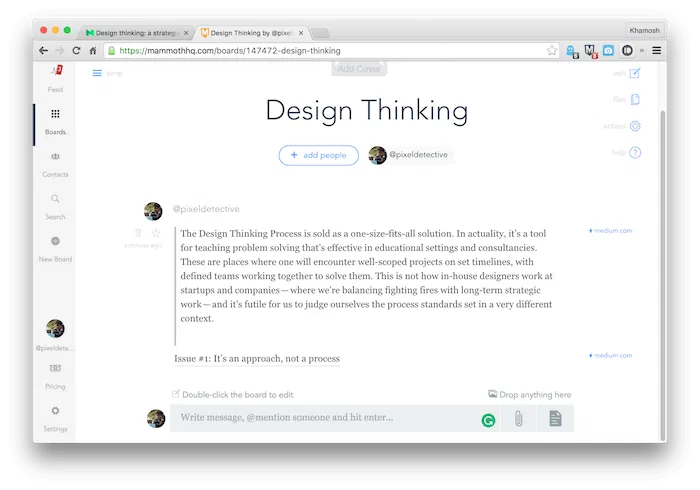Click the add people button

(319, 155)
